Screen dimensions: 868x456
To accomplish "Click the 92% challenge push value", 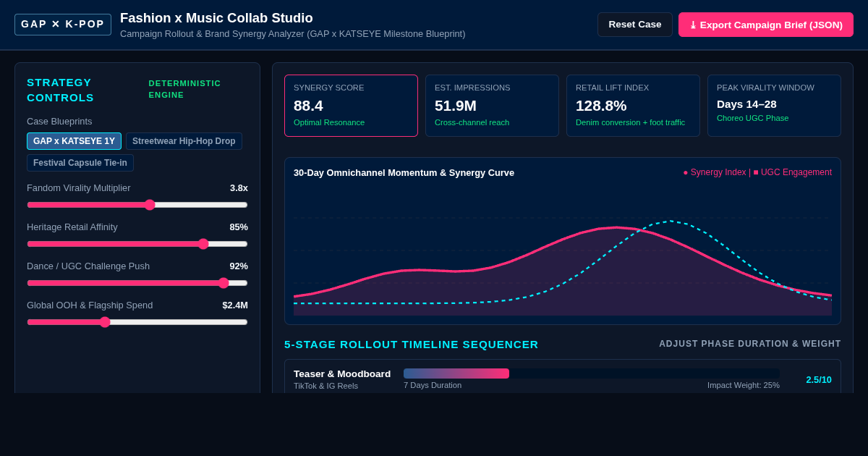I will [239, 266].
